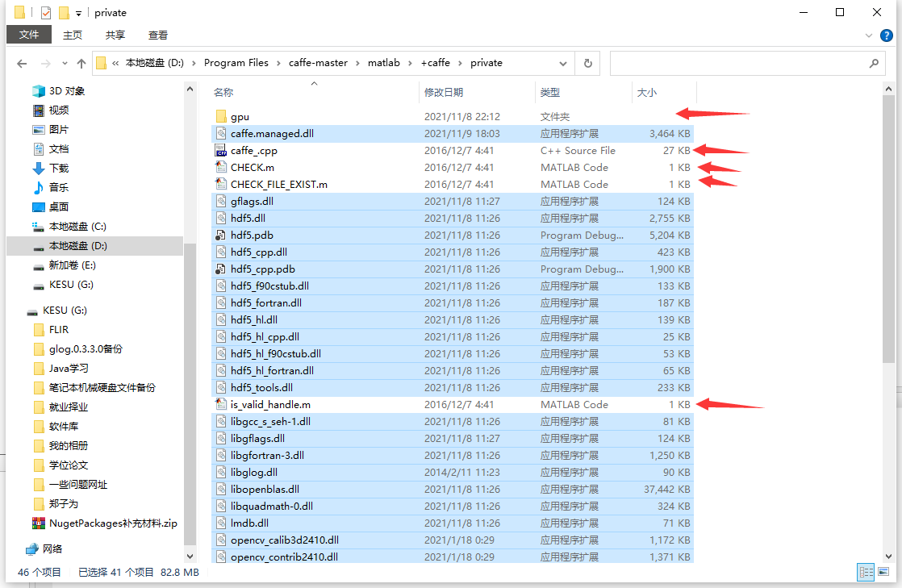Open the address bar history dropdown
The width and height of the screenshot is (902, 588).
[x=562, y=63]
